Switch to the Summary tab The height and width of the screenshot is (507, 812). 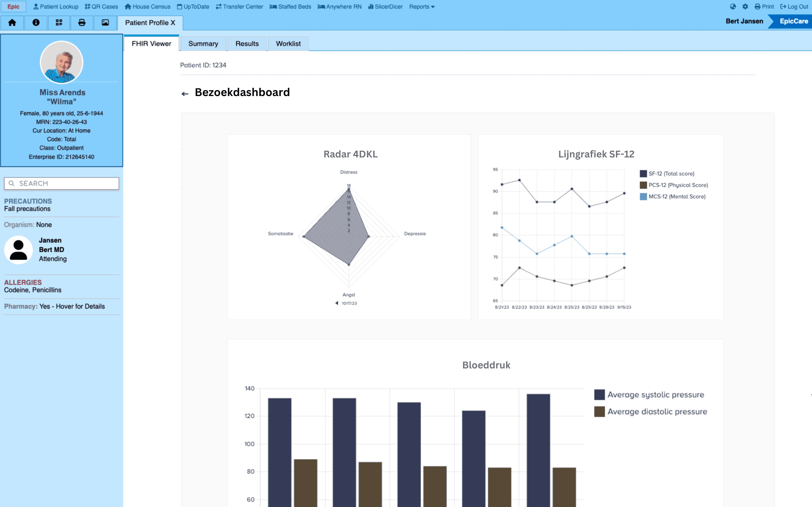click(203, 44)
